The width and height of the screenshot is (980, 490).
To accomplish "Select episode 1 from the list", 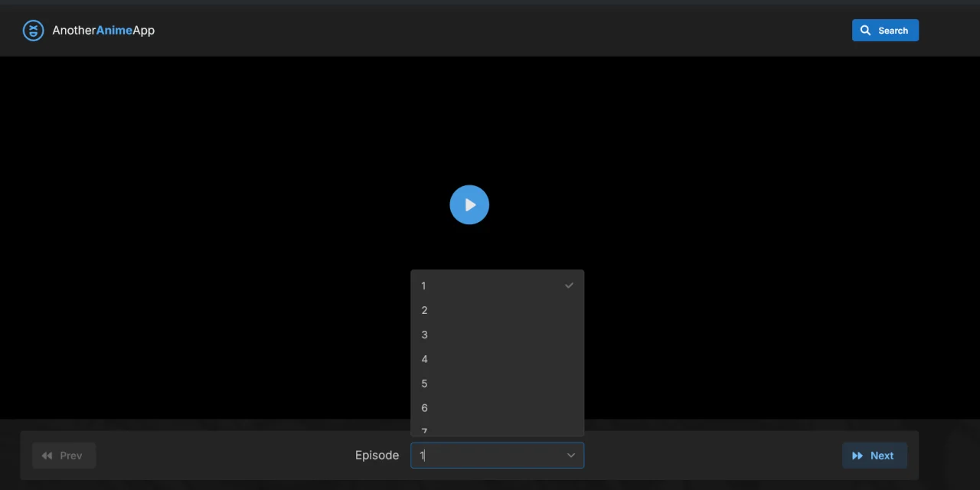I will (x=498, y=286).
